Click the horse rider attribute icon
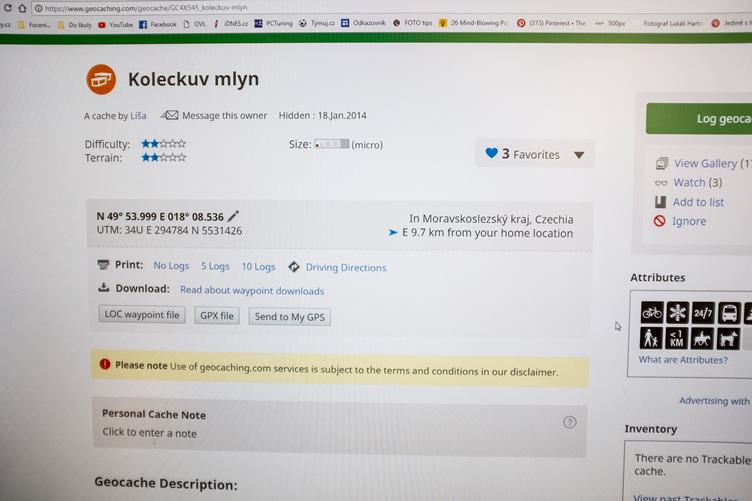This screenshot has height=501, width=752. (702, 338)
